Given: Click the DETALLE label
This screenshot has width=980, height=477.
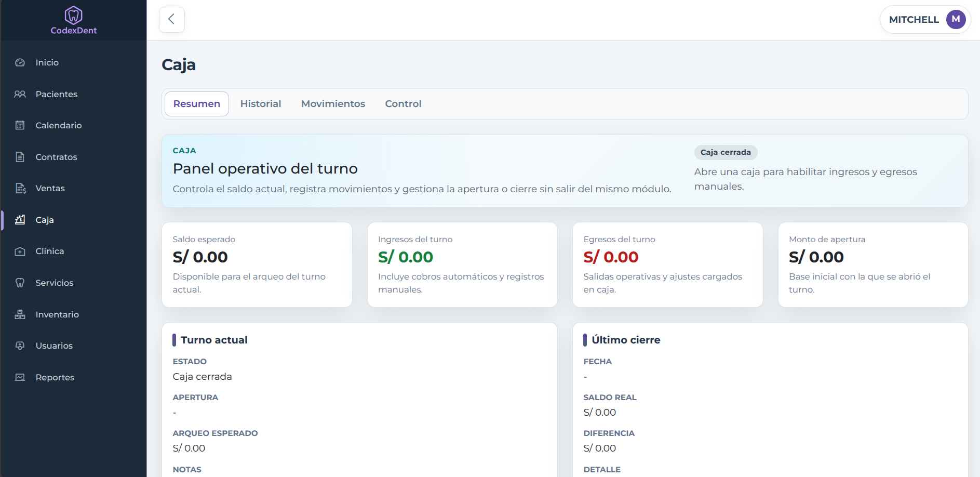Looking at the screenshot, I should [602, 470].
